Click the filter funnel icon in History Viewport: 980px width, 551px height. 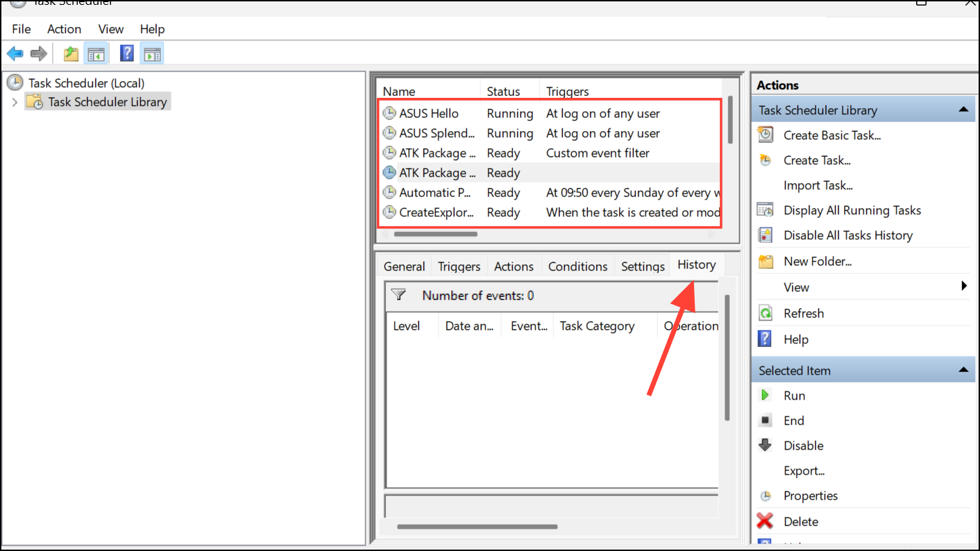coord(398,295)
